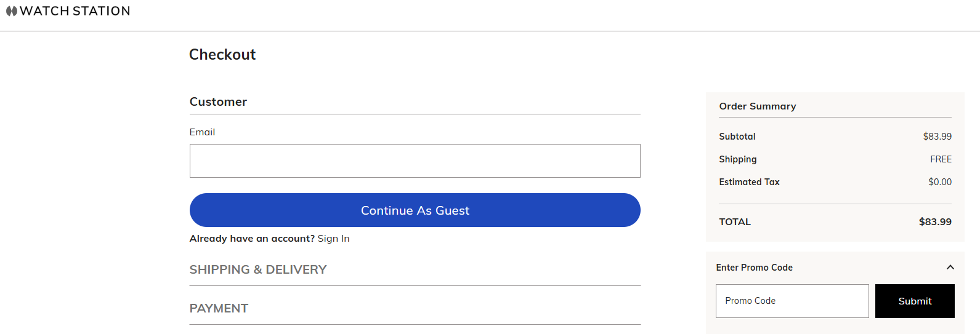Screen dimensions: 980x334
Task: Click the Estimated Tax label
Action: click(749, 182)
